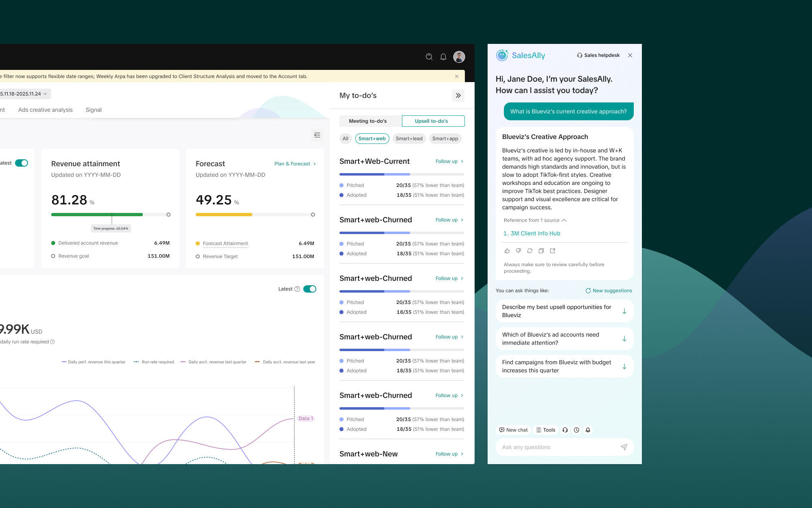Click the thumbs down feedback icon
812x508 pixels.
518,251
